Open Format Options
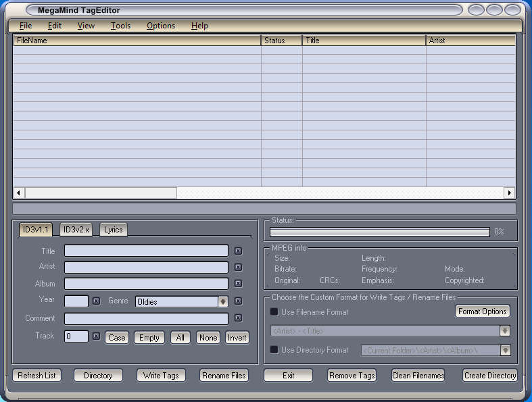The image size is (532, 402). pyautogui.click(x=482, y=311)
